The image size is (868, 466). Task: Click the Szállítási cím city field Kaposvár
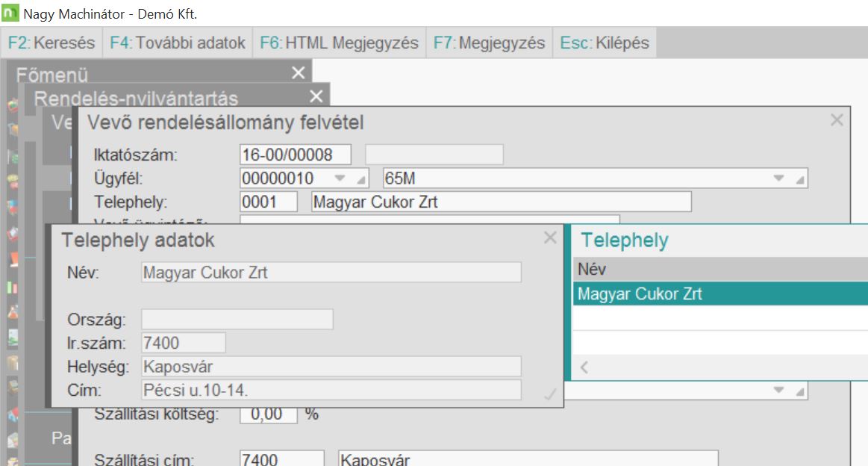pyautogui.click(x=528, y=459)
